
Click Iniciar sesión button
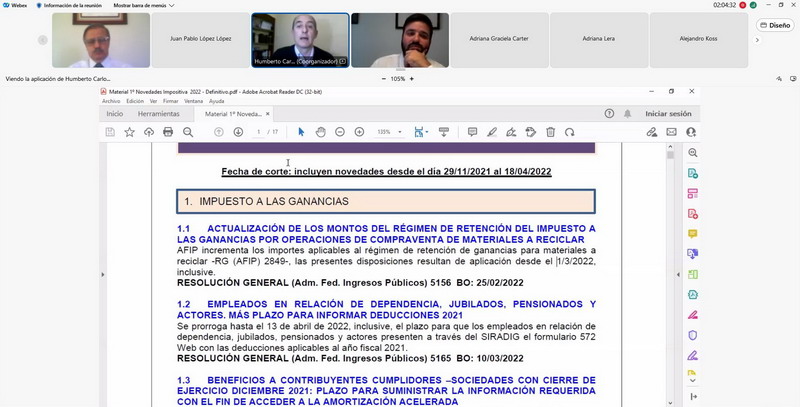click(668, 114)
